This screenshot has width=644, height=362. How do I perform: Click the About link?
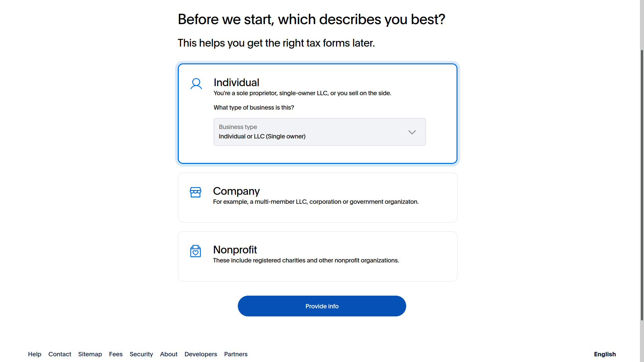pyautogui.click(x=168, y=354)
